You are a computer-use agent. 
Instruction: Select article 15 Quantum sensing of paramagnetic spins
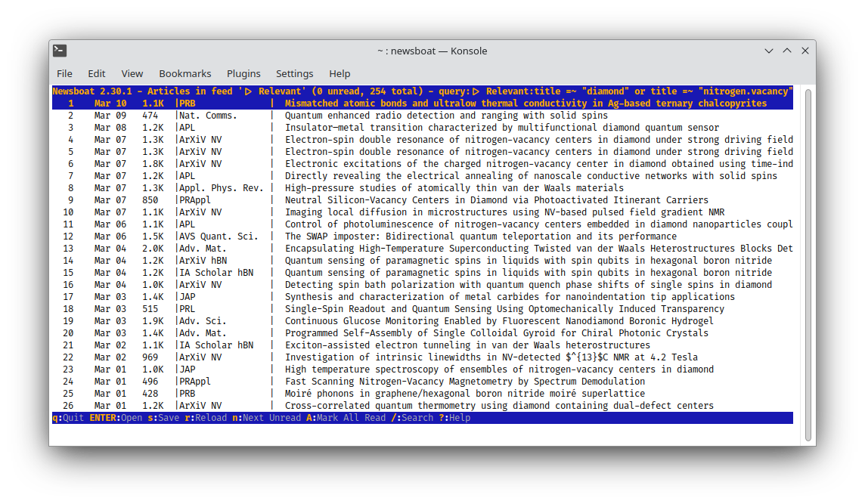pos(423,273)
